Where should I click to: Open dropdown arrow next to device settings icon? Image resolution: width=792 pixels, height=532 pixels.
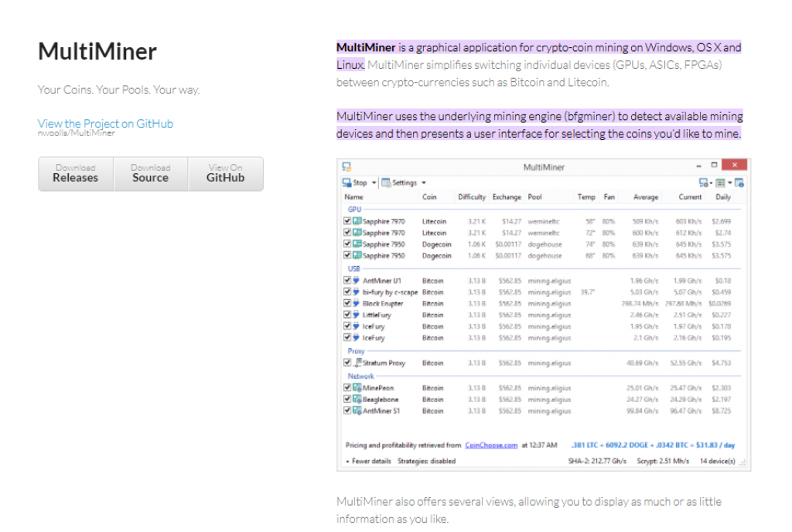[x=711, y=182]
